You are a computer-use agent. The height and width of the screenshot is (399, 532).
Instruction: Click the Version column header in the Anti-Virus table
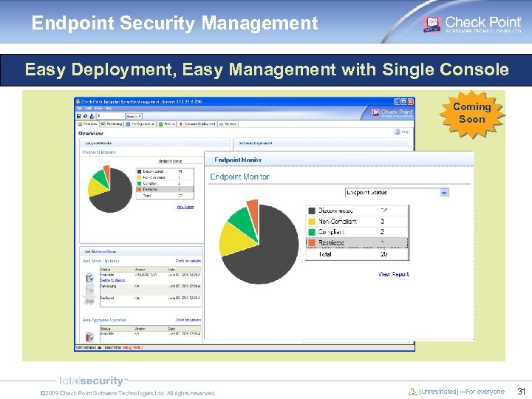pos(151,270)
